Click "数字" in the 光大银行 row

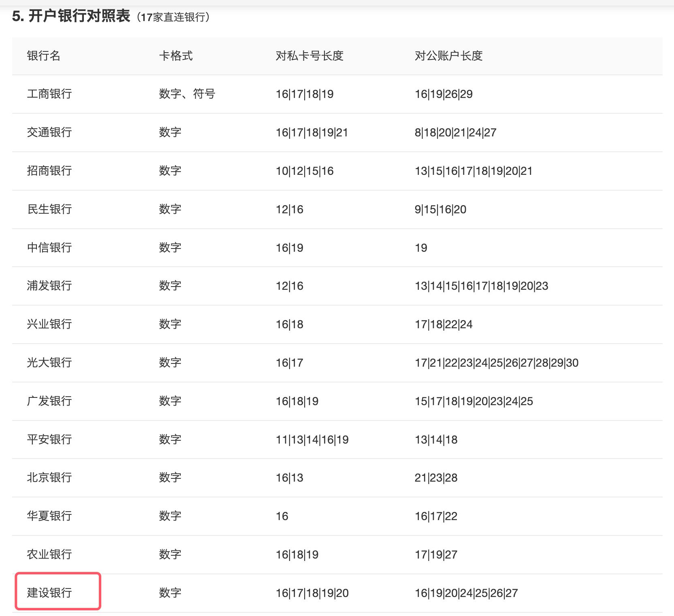170,363
